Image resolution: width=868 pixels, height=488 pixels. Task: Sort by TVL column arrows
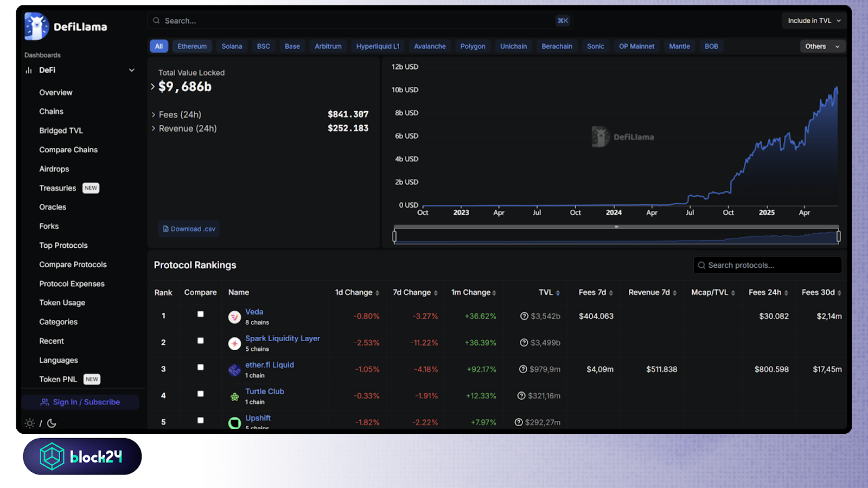[558, 293]
